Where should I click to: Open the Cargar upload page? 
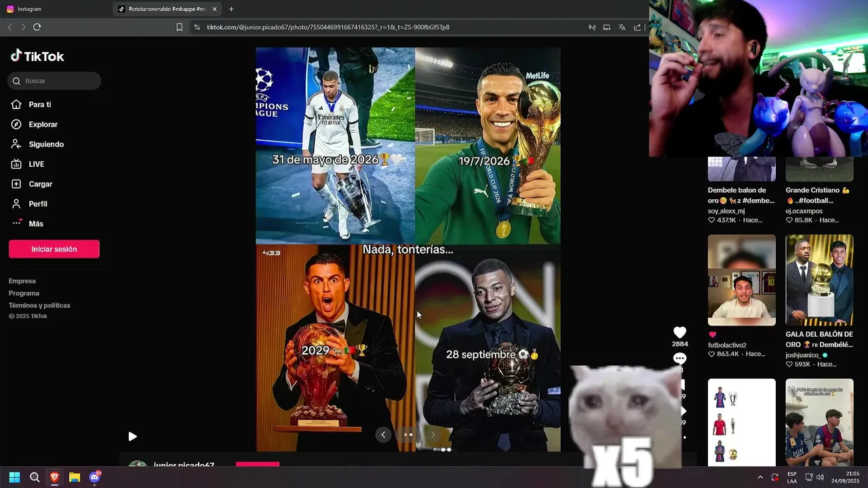[x=40, y=184]
